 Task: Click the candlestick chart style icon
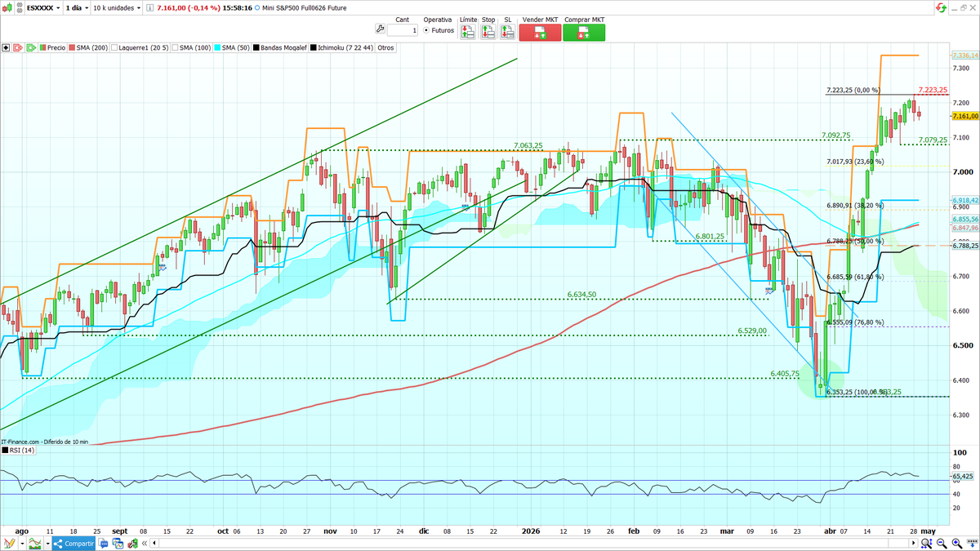pos(7,7)
